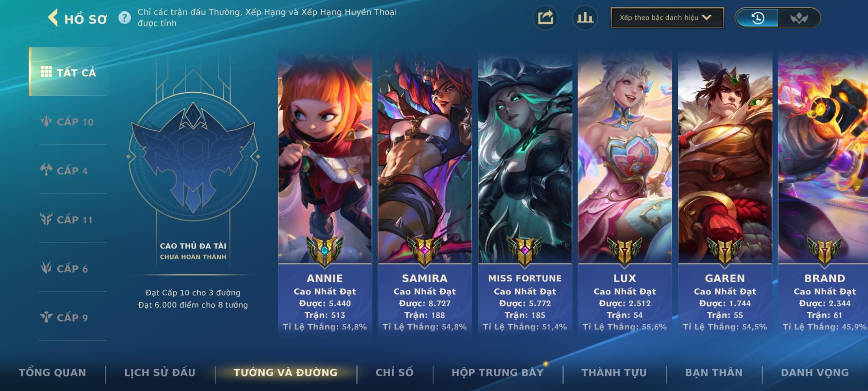This screenshot has height=391, width=868.
Task: Tap the Cao Thủ Đa Tài emblem
Action: (193, 156)
